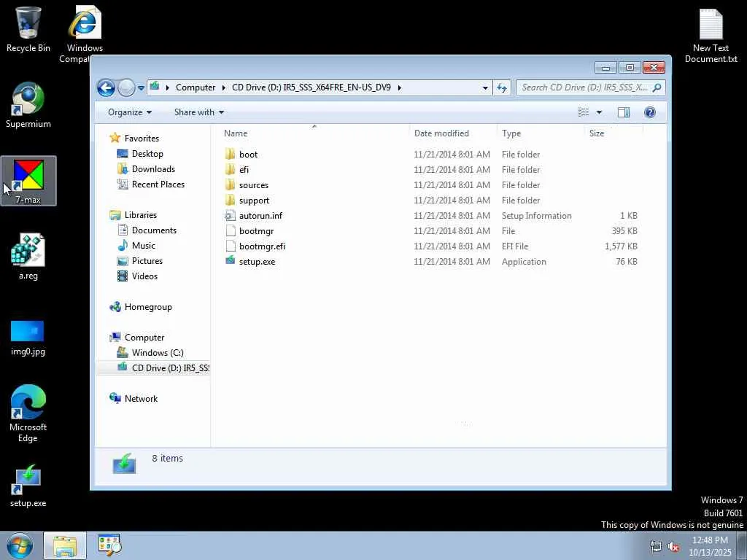
Task: Click the search magnifier icon
Action: tap(657, 87)
